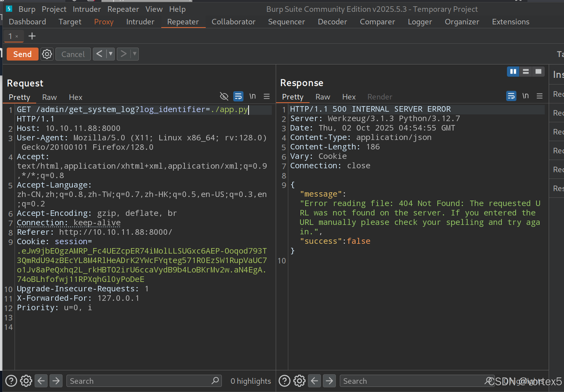Open Response search help icon
This screenshot has height=392, width=564.
point(284,381)
